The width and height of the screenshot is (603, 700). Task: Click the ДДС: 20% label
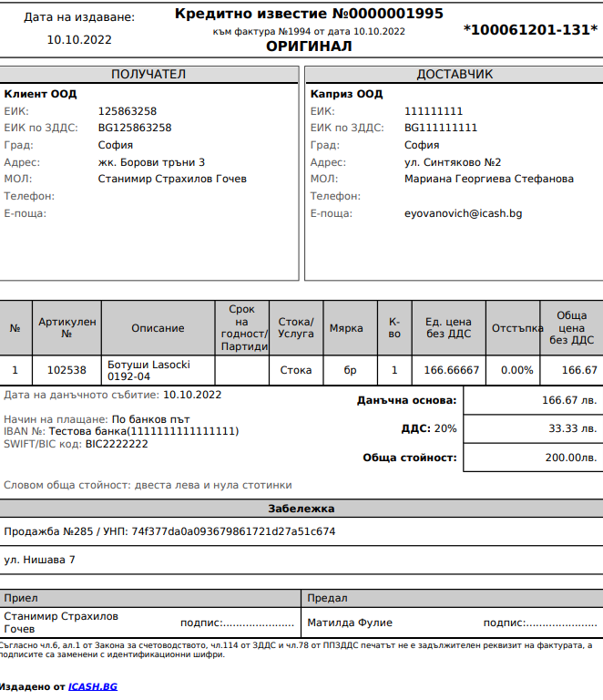429,428
